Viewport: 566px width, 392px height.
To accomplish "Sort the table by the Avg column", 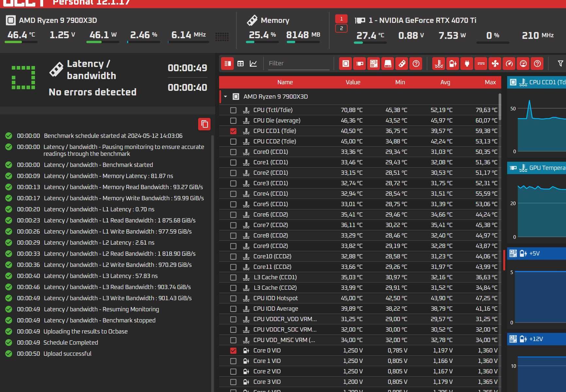I will 445,82.
